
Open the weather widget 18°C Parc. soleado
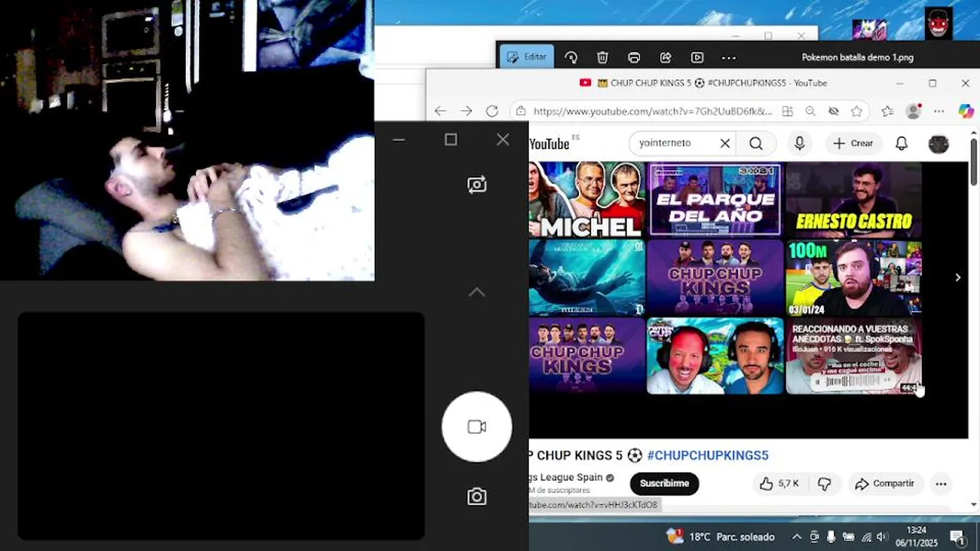pyautogui.click(x=721, y=536)
